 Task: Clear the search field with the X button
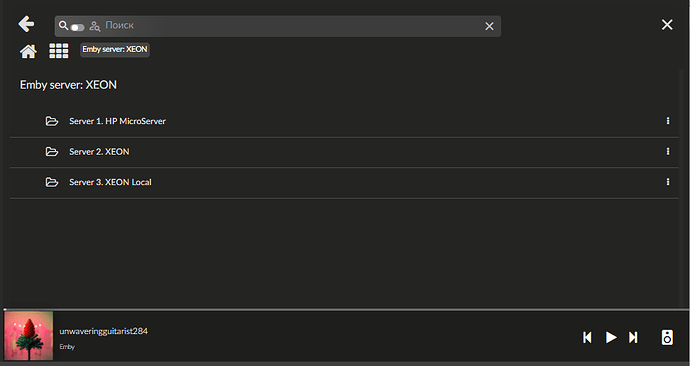489,26
